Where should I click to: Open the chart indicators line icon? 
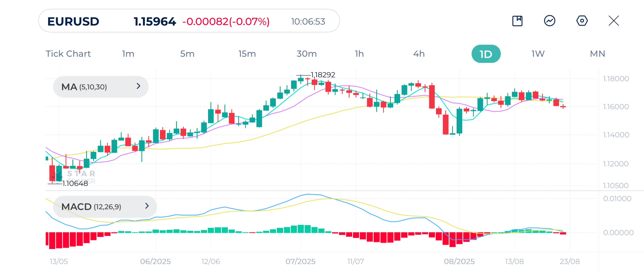(549, 21)
